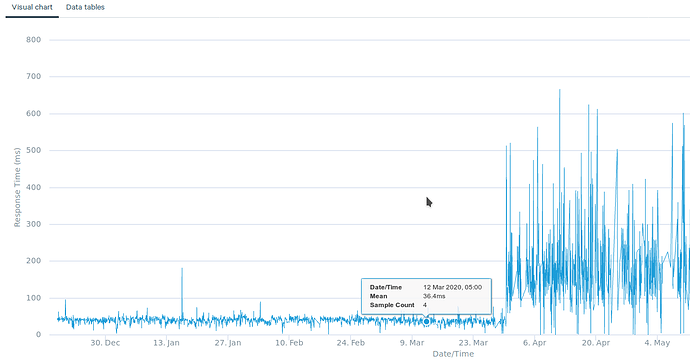
Task: Select the Visual chart tab
Action: pyautogui.click(x=32, y=7)
